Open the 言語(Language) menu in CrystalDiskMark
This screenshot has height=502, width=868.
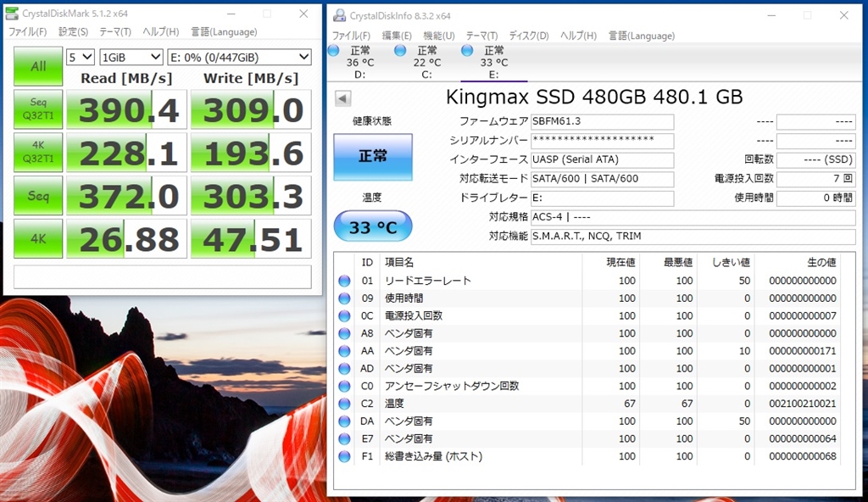click(224, 31)
